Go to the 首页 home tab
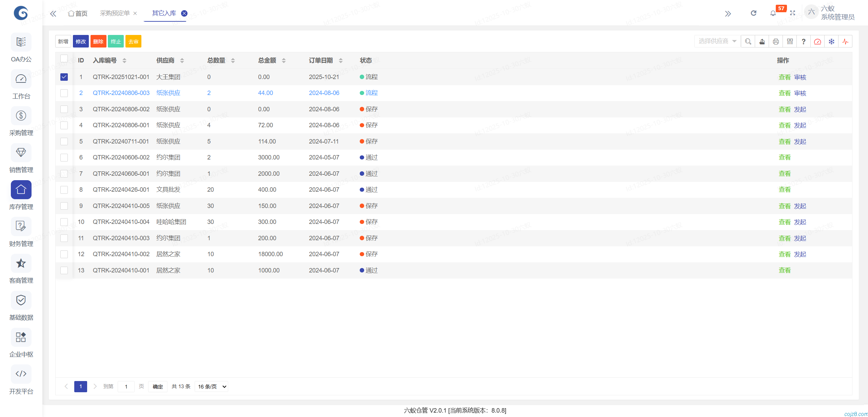The image size is (868, 417). 78,13
